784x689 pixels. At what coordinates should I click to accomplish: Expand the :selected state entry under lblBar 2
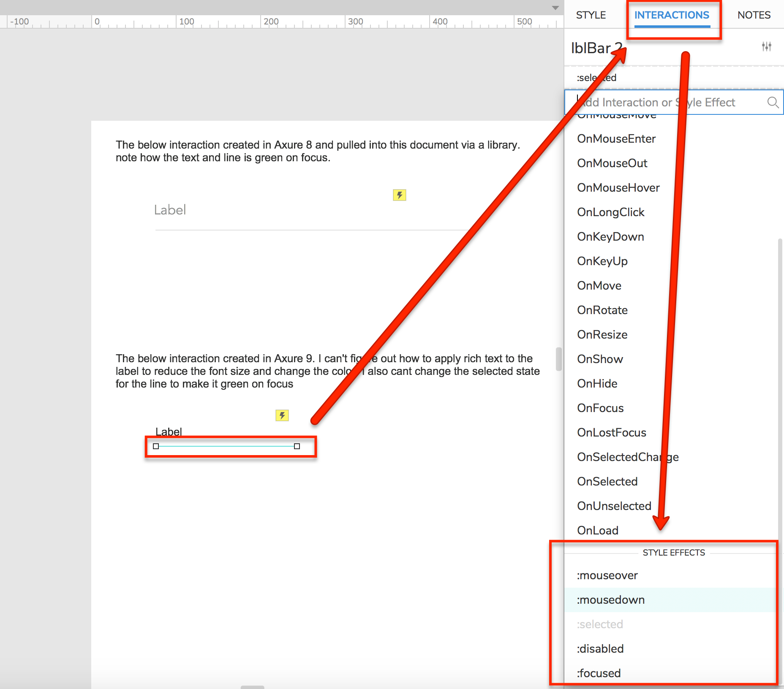click(x=596, y=77)
